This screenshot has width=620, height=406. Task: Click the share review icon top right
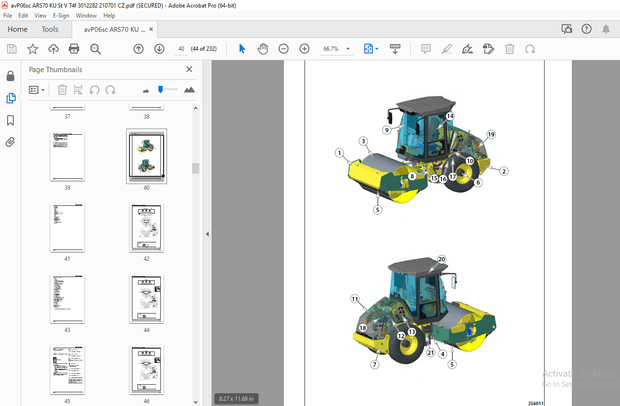[567, 29]
